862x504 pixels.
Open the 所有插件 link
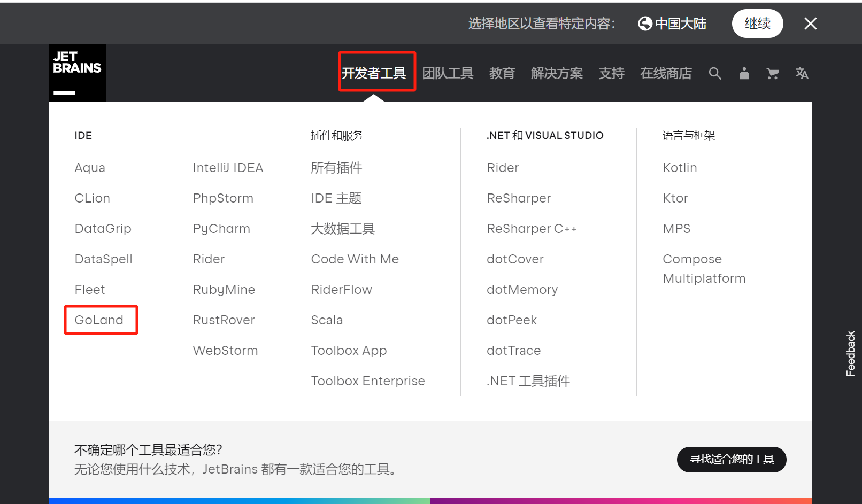pyautogui.click(x=336, y=168)
